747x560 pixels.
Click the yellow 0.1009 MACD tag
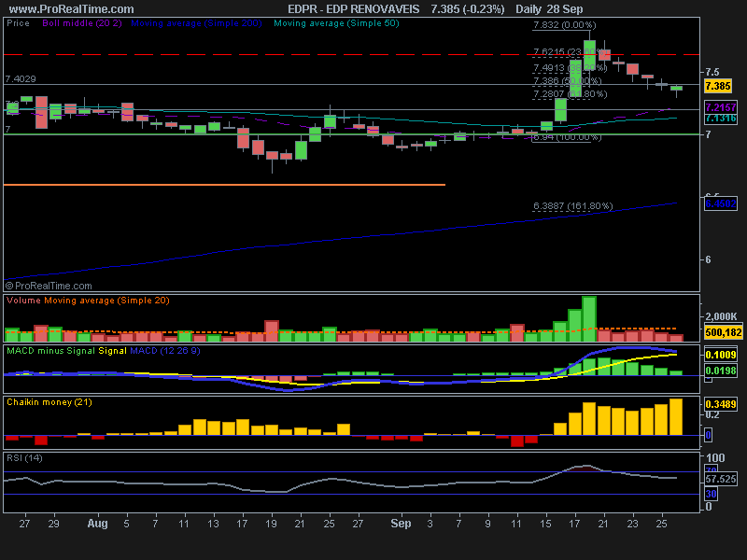tap(720, 355)
